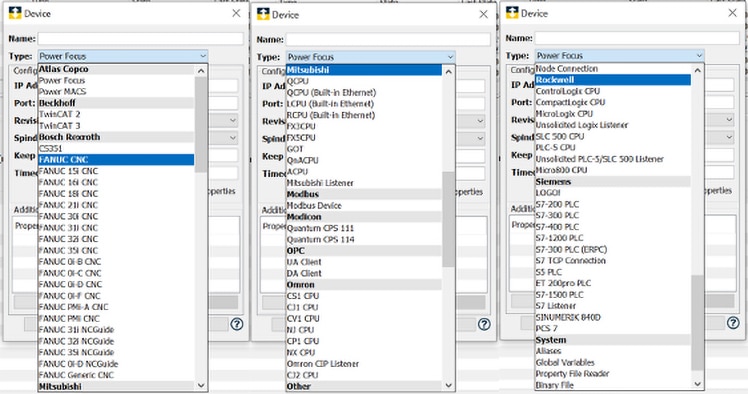
Task: Open Type dropdown in right Device window
Action: point(620,56)
